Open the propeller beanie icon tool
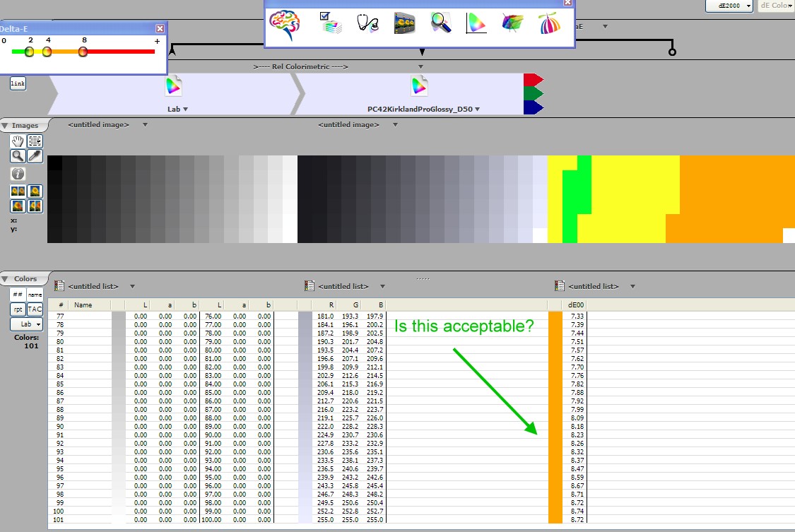795x532 pixels. pyautogui.click(x=550, y=23)
